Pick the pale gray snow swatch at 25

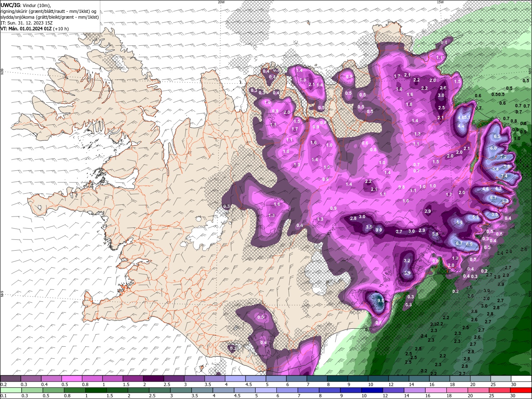point(501,379)
